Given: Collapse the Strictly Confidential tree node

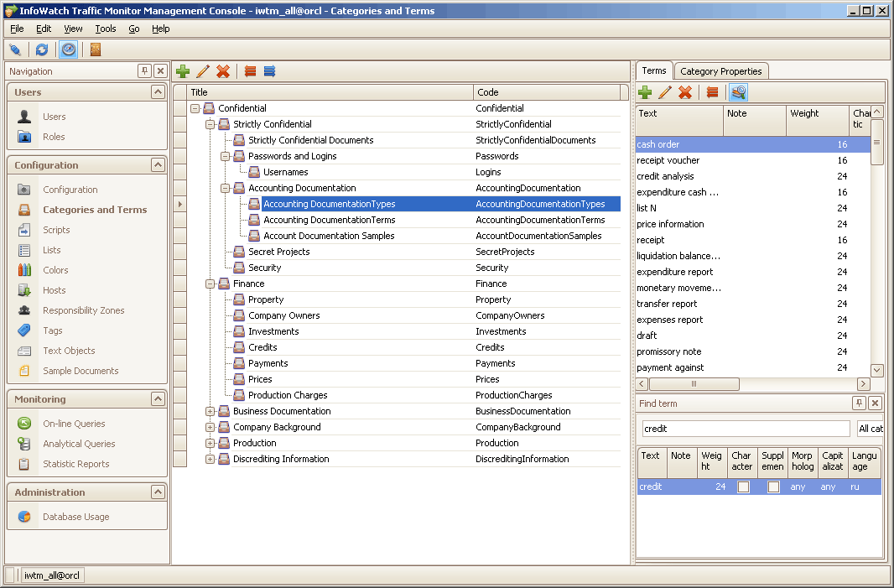Looking at the screenshot, I should pyautogui.click(x=210, y=124).
